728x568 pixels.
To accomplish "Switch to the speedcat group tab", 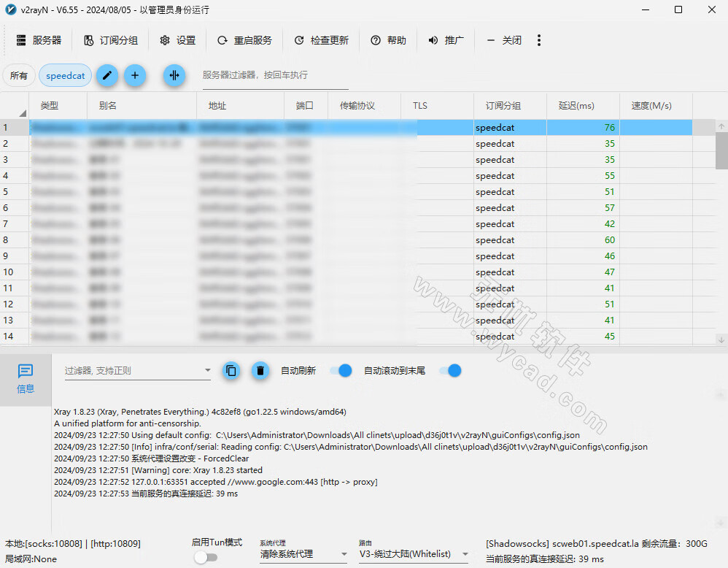I will 65,75.
